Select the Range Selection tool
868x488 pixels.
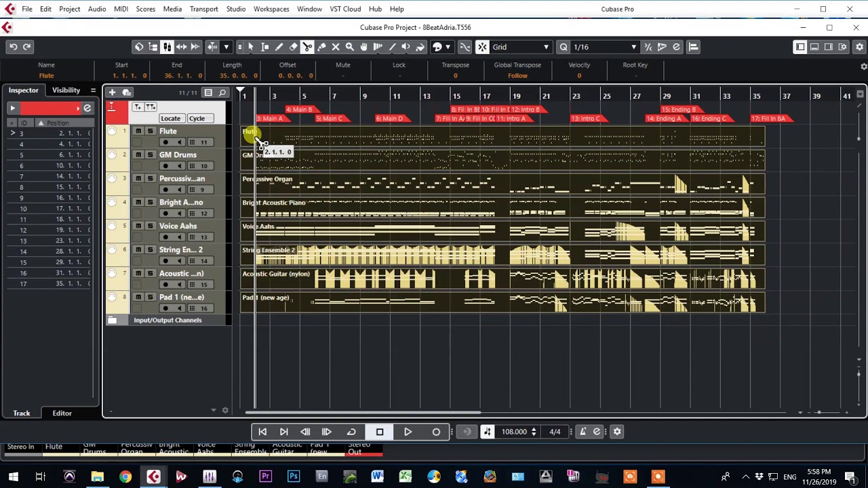click(x=264, y=47)
